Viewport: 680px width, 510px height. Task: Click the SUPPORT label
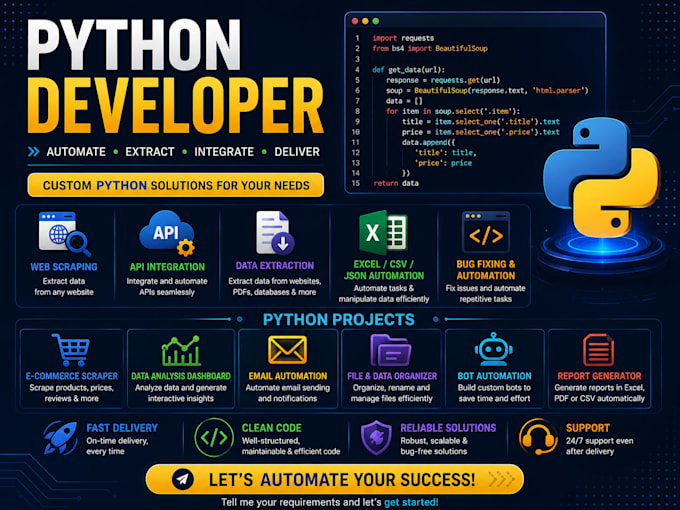pyautogui.click(x=588, y=428)
